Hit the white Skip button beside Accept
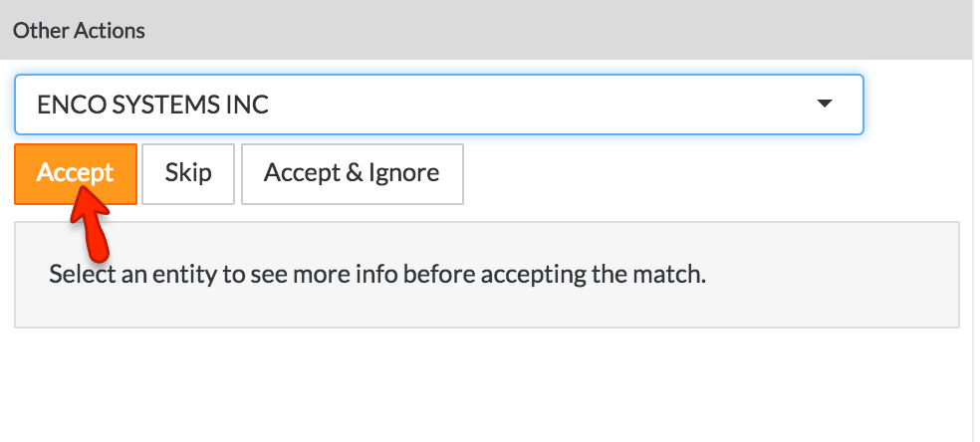The image size is (980, 442). tap(188, 173)
